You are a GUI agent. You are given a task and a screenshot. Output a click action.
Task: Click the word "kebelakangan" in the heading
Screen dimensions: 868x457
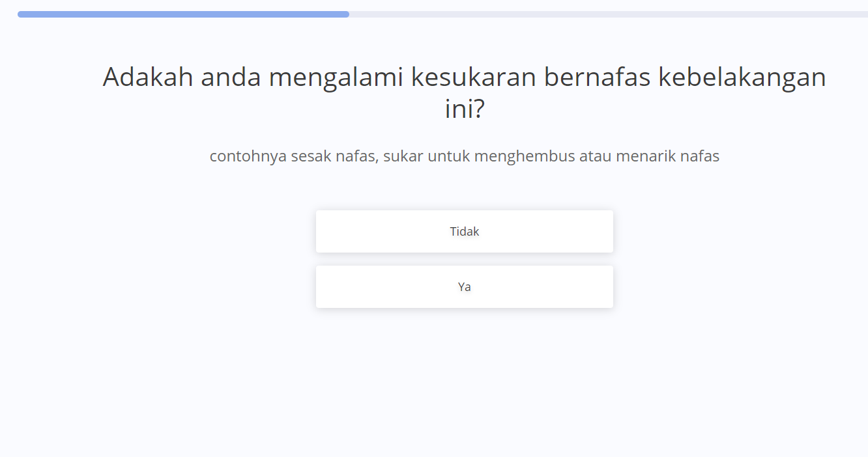(742, 77)
